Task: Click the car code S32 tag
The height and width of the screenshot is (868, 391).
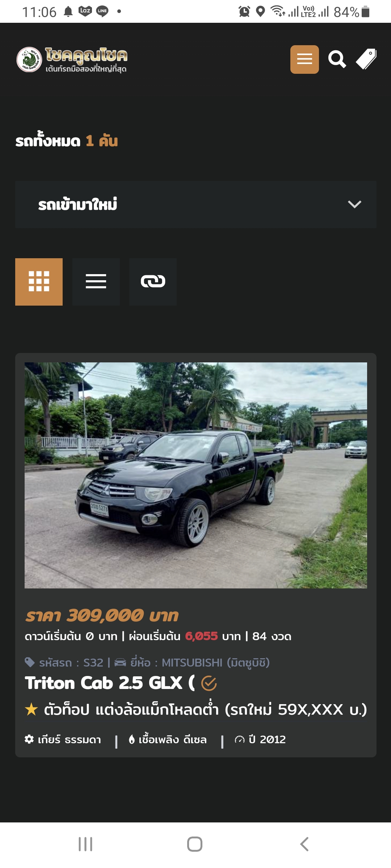Action: pos(64,663)
